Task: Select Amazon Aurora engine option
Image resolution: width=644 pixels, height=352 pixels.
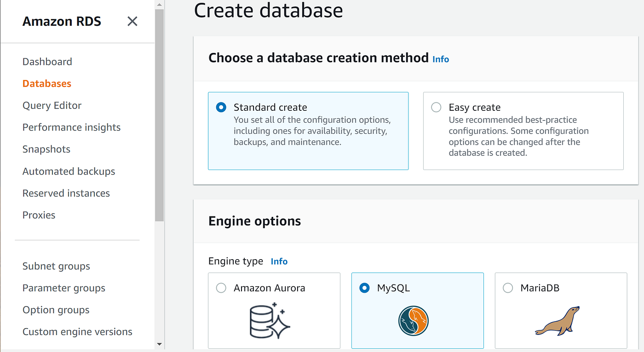Action: tap(221, 288)
